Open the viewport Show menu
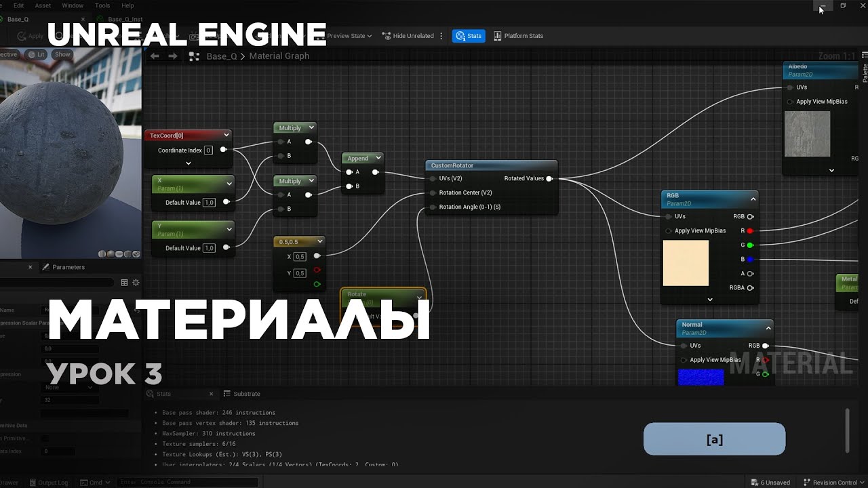Image resolution: width=868 pixels, height=488 pixels. coord(62,54)
